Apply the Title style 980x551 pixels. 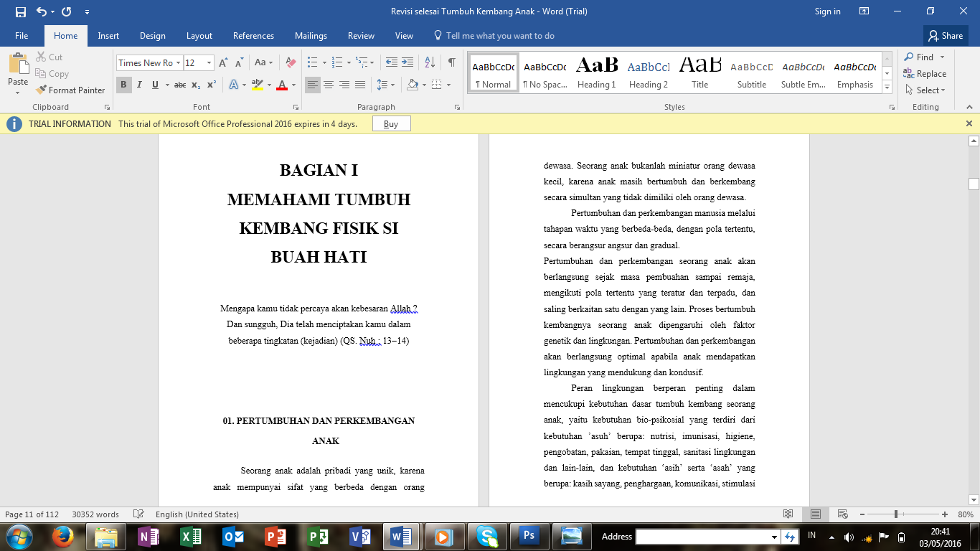[x=699, y=72]
